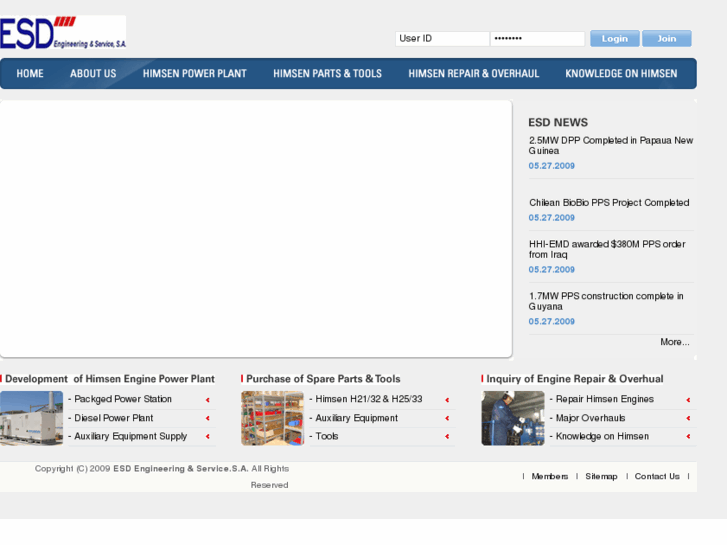
Task: Click Development of Himsen Engine Power Plant heading
Action: point(110,379)
